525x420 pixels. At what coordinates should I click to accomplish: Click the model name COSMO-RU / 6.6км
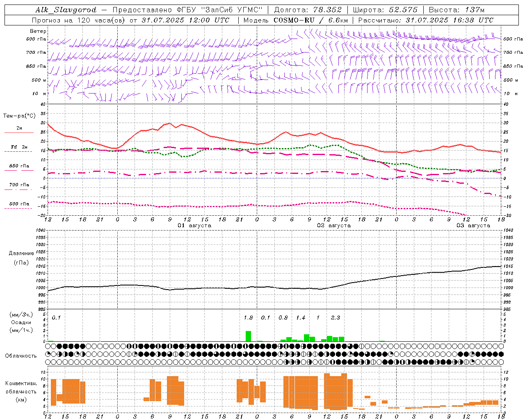tap(311, 20)
